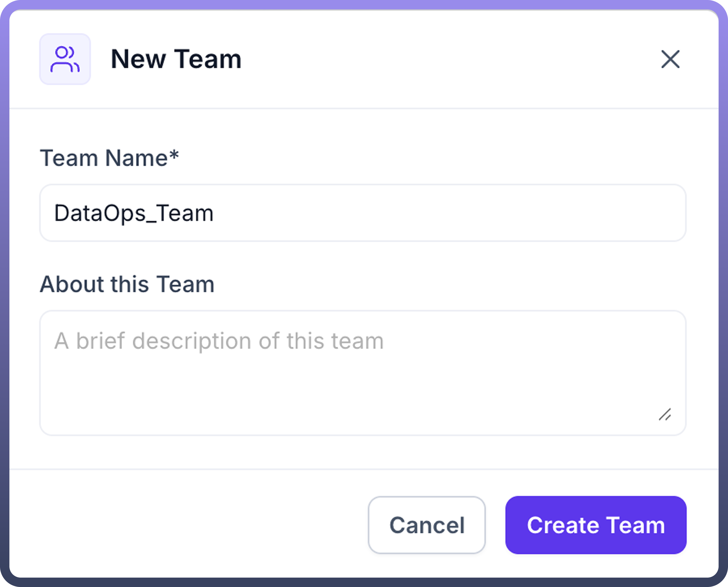Select the group avatar icon in dialog header
This screenshot has height=587, width=728.
coord(65,59)
